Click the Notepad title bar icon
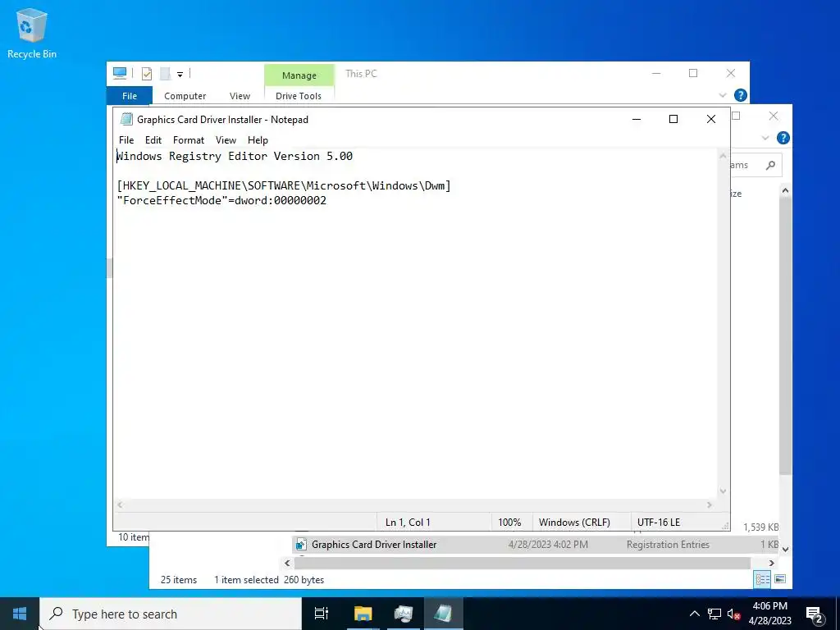 click(126, 119)
